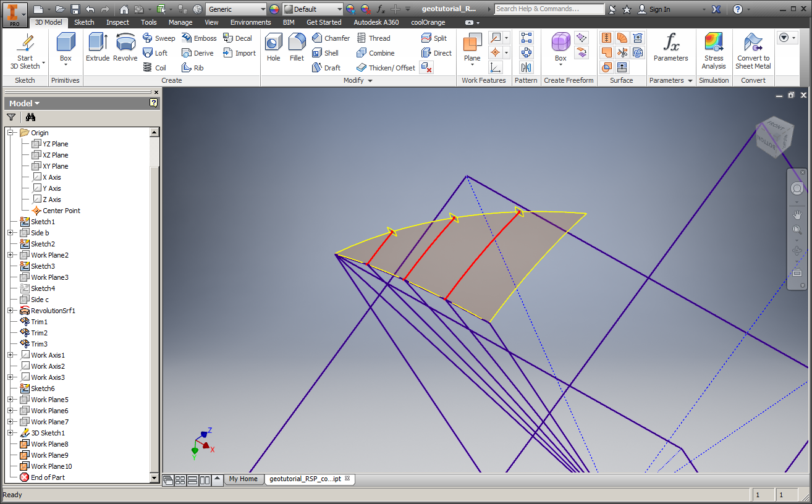The width and height of the screenshot is (812, 504).
Task: Expand the Side b node
Action: (x=11, y=233)
